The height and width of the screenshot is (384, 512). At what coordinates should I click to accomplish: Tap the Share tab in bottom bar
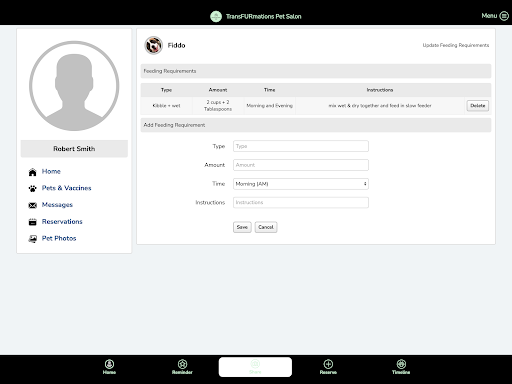(255, 367)
